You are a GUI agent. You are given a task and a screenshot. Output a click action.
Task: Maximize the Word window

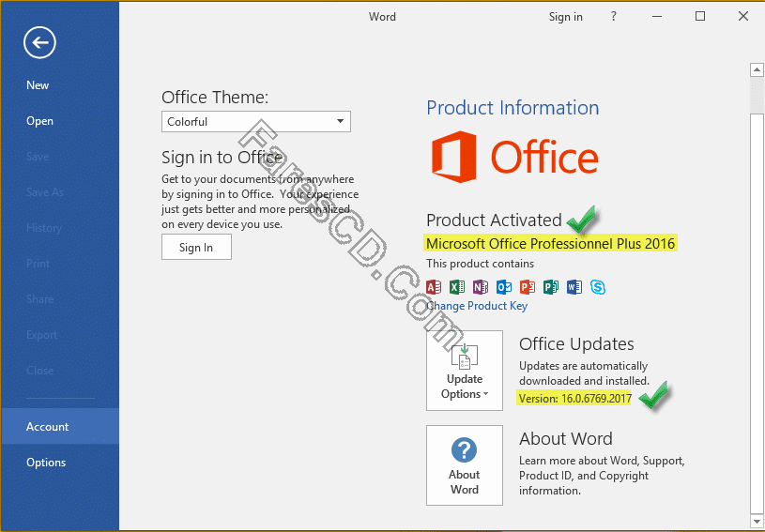click(700, 17)
